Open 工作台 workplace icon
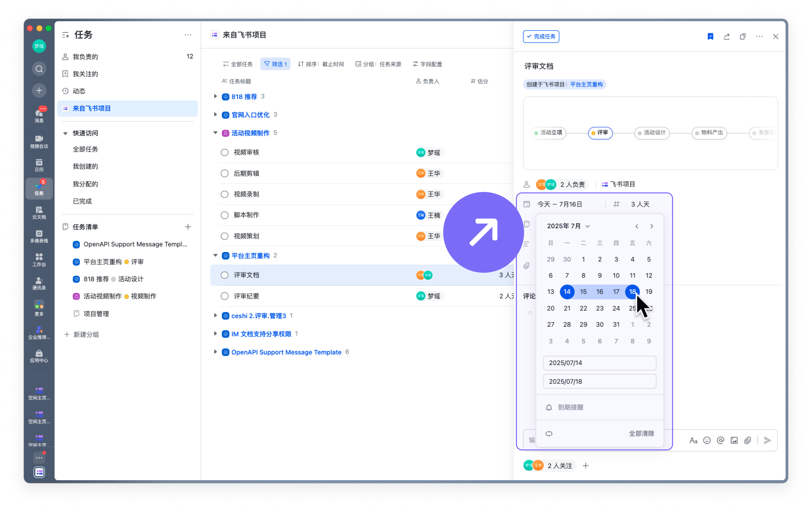 39,260
